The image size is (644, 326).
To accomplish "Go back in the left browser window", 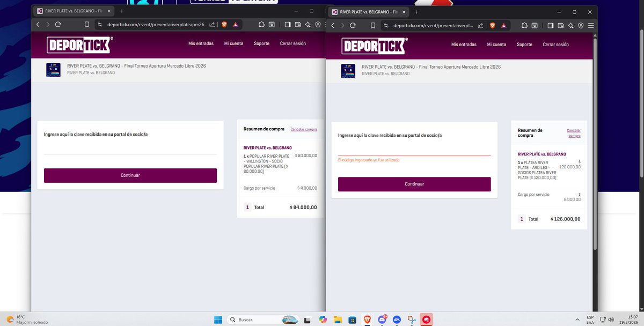I will coord(38,24).
